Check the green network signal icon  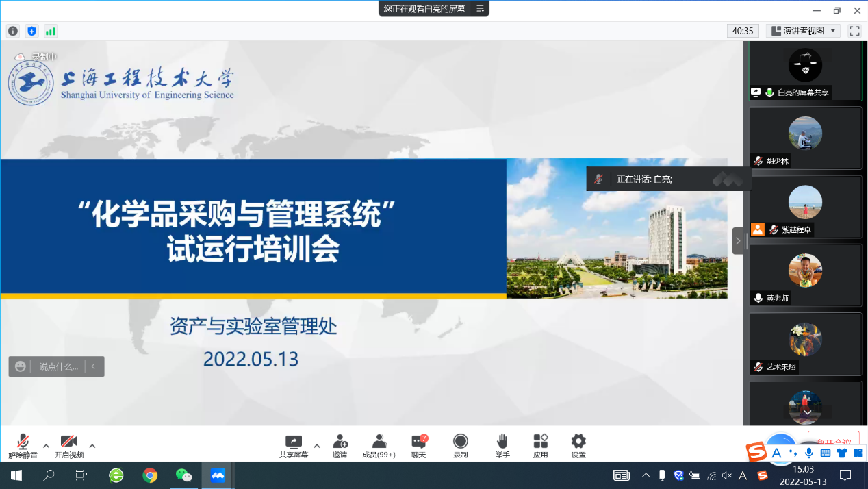[51, 31]
